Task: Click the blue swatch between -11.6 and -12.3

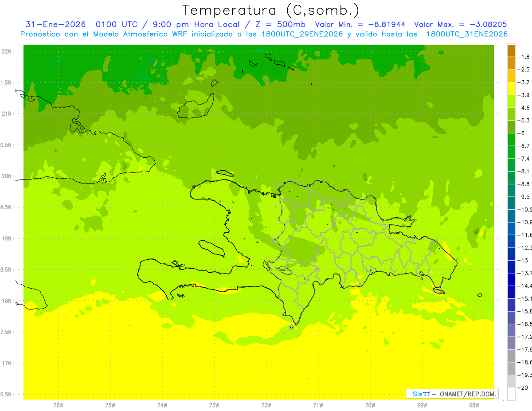Action: pyautogui.click(x=511, y=241)
